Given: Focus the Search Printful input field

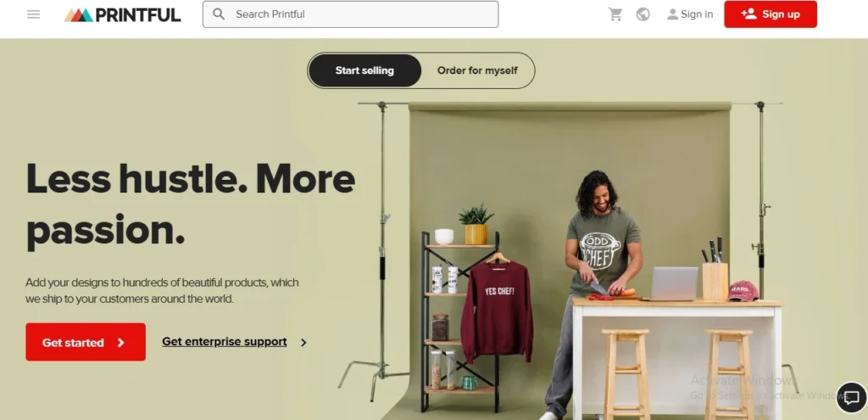Looking at the screenshot, I should tap(350, 14).
